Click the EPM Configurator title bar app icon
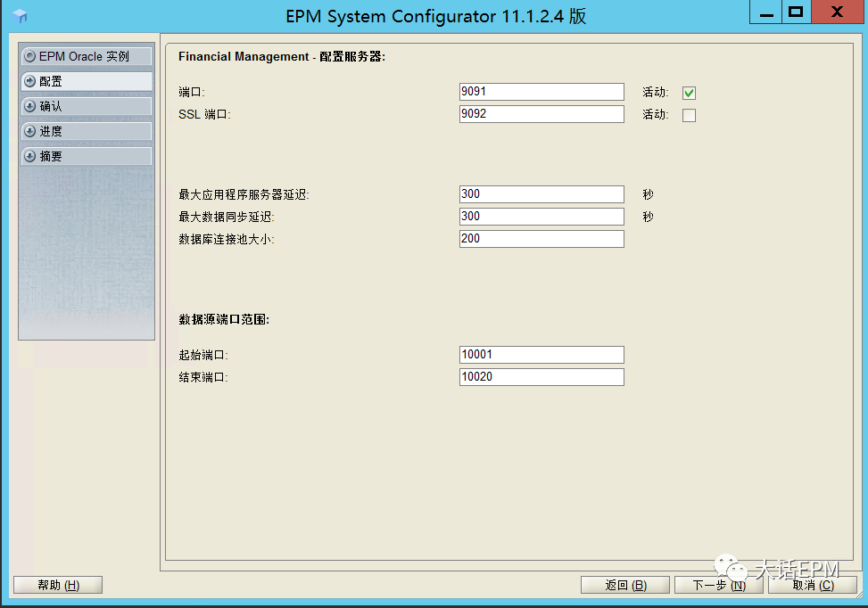 point(20,16)
